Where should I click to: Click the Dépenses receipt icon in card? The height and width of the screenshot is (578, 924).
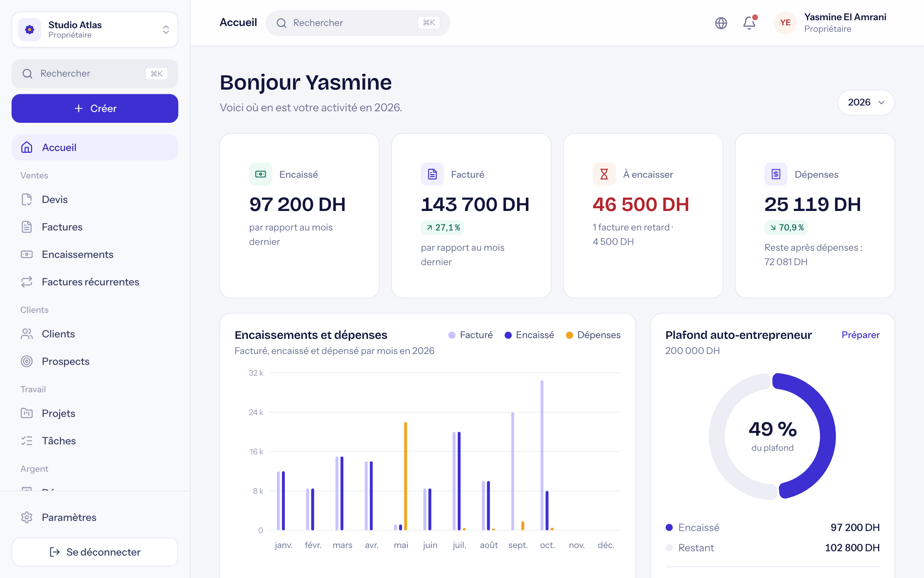pyautogui.click(x=776, y=174)
